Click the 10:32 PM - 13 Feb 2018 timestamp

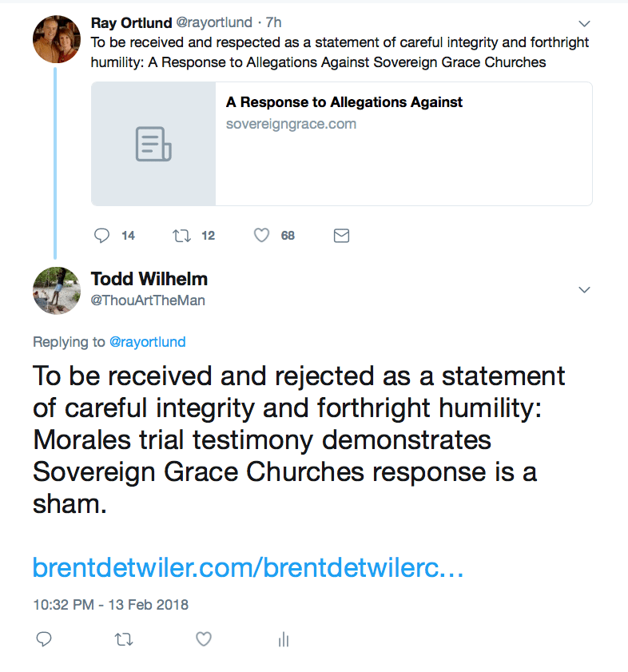[110, 604]
